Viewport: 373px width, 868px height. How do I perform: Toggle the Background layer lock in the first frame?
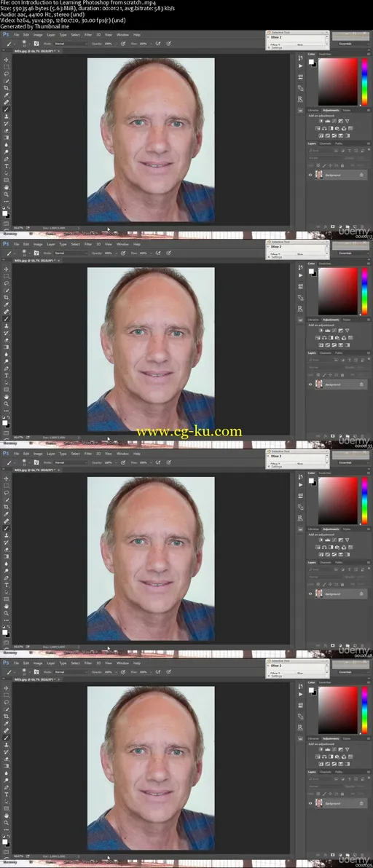(361, 175)
